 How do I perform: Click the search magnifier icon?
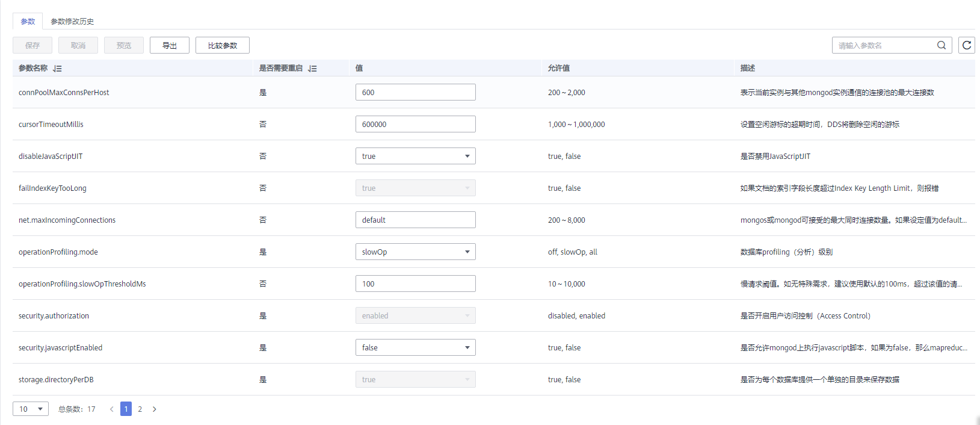(x=941, y=45)
